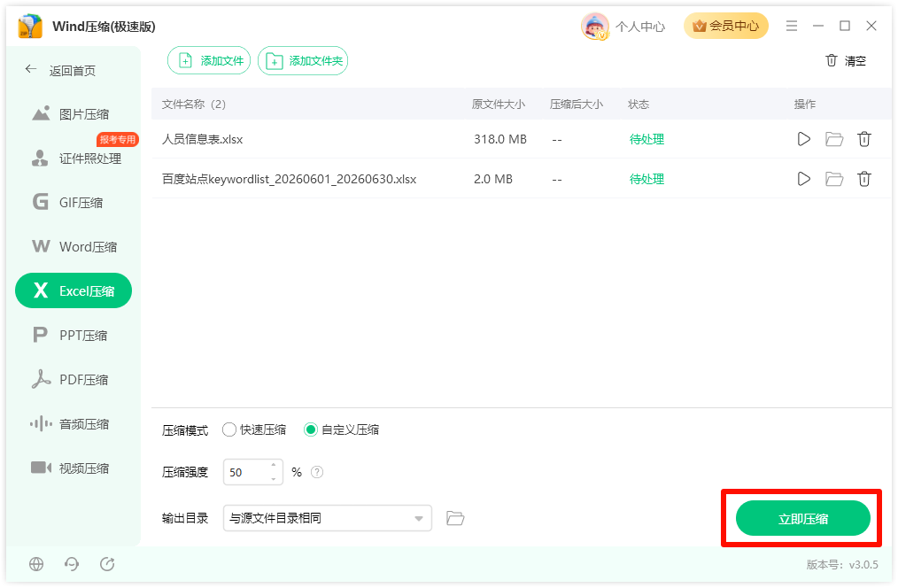Click the 原文件大小 column header
The image size is (898, 588).
click(x=499, y=104)
